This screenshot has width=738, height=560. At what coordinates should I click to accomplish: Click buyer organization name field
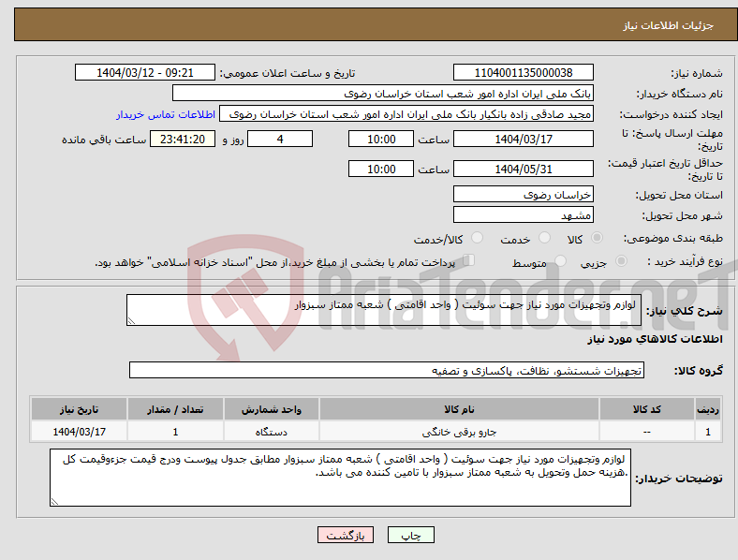click(383, 93)
